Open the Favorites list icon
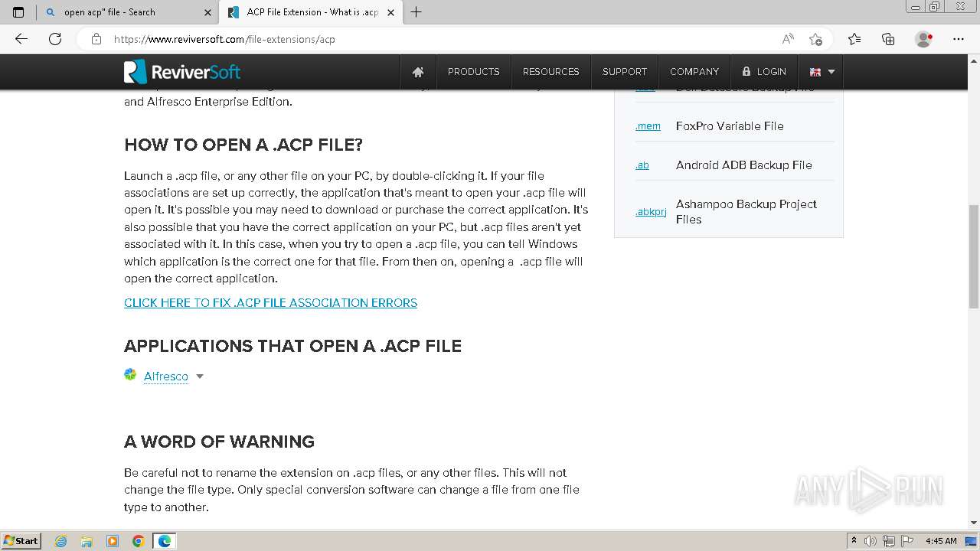Image resolution: width=980 pixels, height=551 pixels. click(854, 39)
